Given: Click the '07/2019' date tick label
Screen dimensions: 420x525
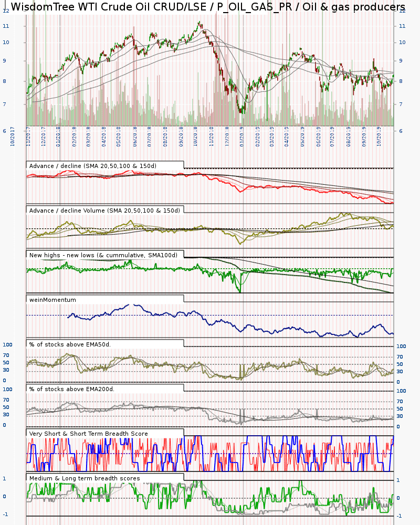Looking at the screenshot, I should pos(332,136).
